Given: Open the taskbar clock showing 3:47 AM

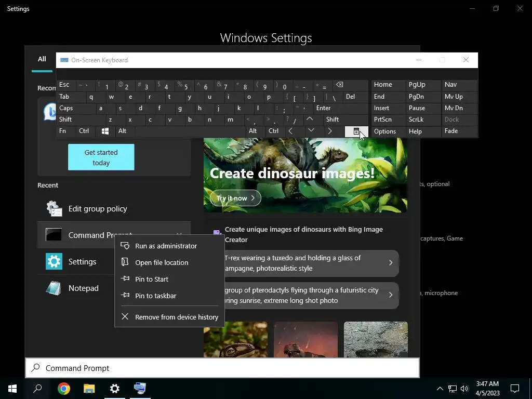Looking at the screenshot, I should tap(487, 389).
